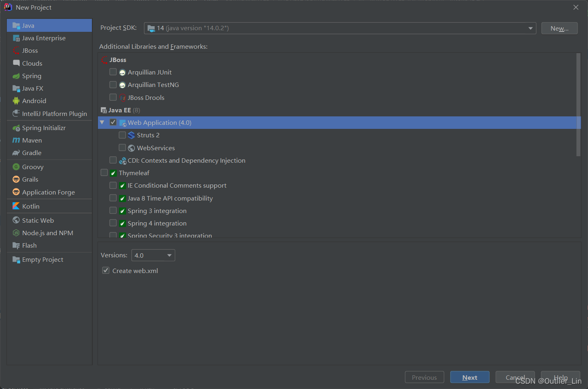Screen dimensions: 588x389
Task: Enable the Arquillian JUnit checkbox
Action: [x=113, y=72]
